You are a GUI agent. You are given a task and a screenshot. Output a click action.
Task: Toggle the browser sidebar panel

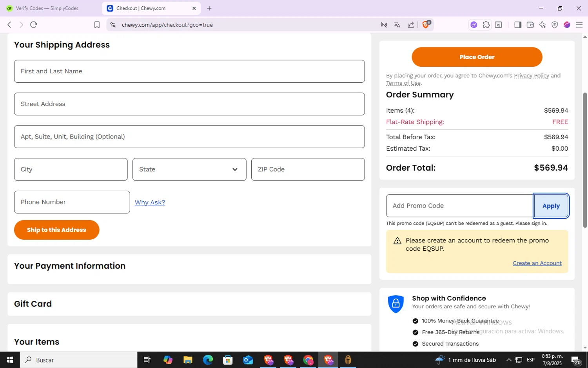tap(518, 25)
